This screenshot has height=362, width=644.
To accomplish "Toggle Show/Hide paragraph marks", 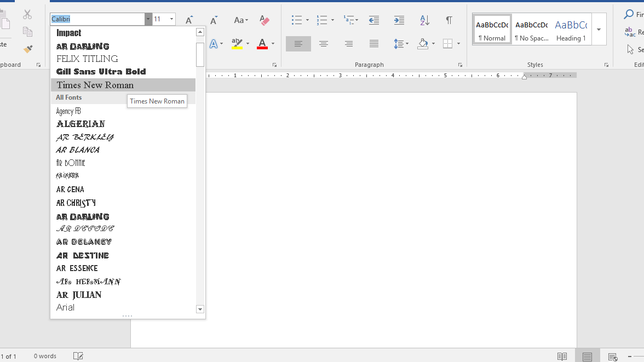I will [x=449, y=20].
